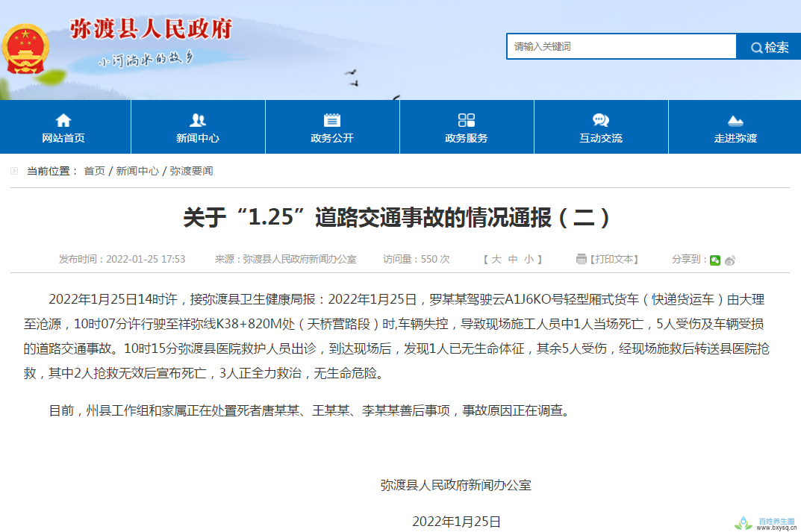801x532 pixels.
Task: Click the signature 弥渡县人民政府新闻办公室 at the bottom
Action: [x=455, y=485]
